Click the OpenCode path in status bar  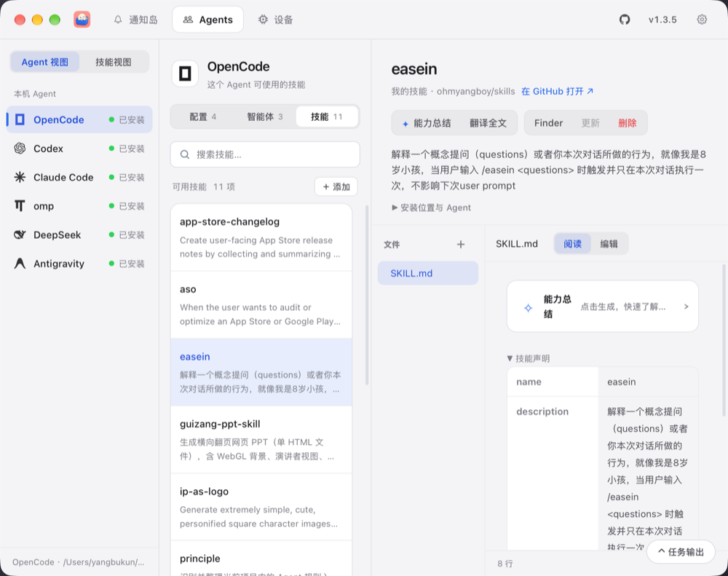(79, 562)
